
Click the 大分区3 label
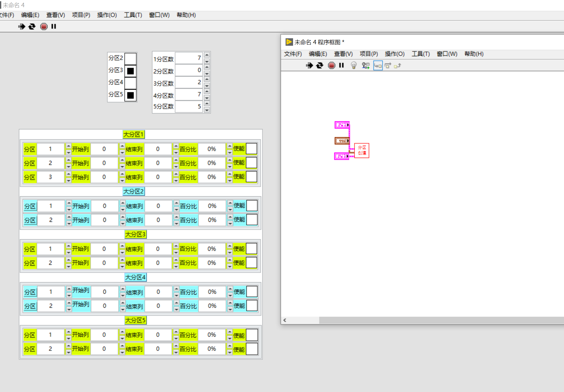pos(135,234)
